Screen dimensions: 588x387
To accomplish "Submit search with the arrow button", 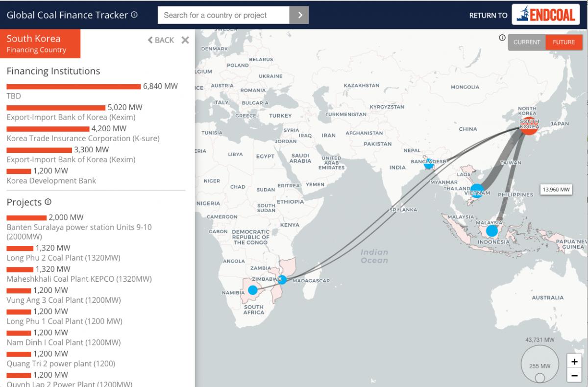I will point(299,15).
